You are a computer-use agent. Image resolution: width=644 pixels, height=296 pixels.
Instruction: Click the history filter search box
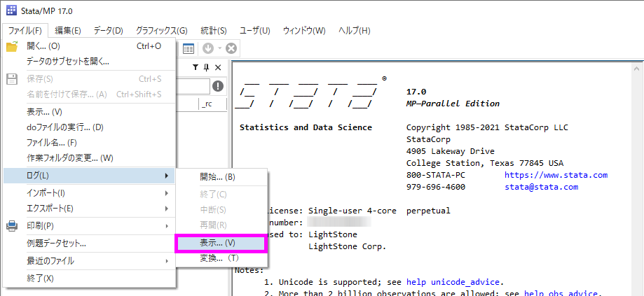(x=193, y=86)
